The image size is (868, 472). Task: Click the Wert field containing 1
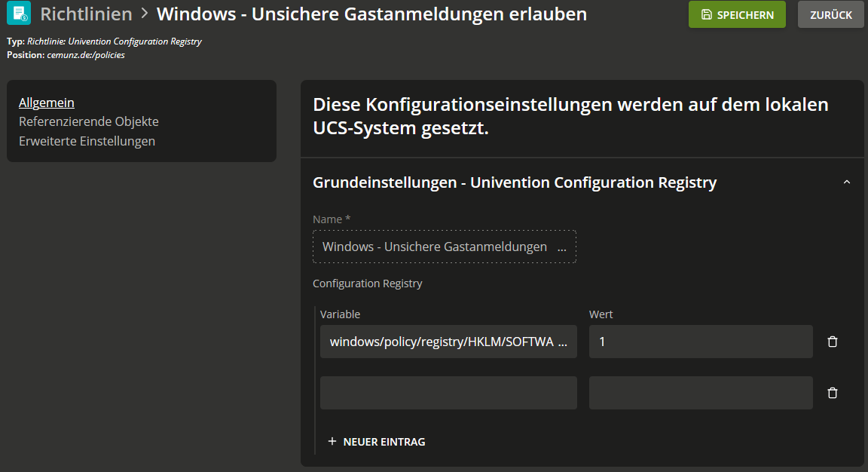pyautogui.click(x=701, y=342)
